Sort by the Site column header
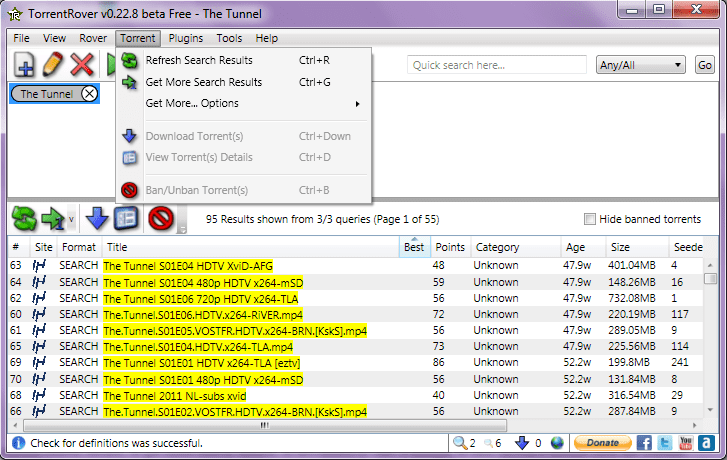This screenshot has width=727, height=460. pyautogui.click(x=44, y=247)
